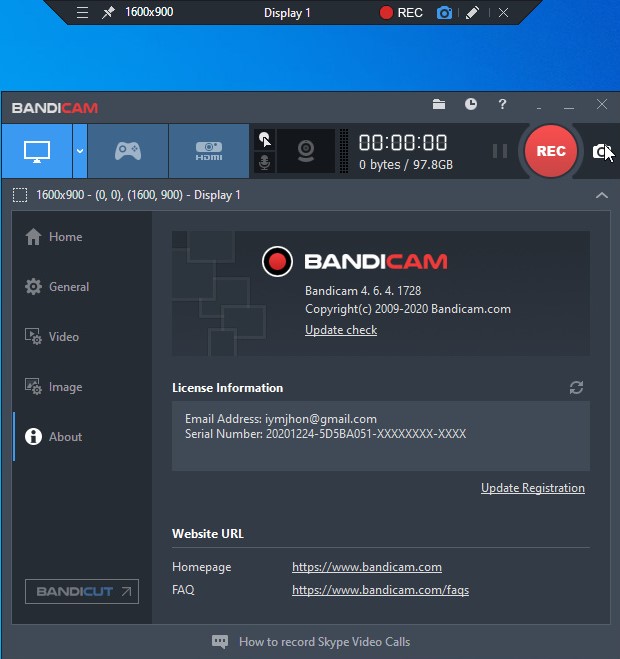Click the rectangle area selection icon
The image size is (620, 659).
pyautogui.click(x=20, y=195)
